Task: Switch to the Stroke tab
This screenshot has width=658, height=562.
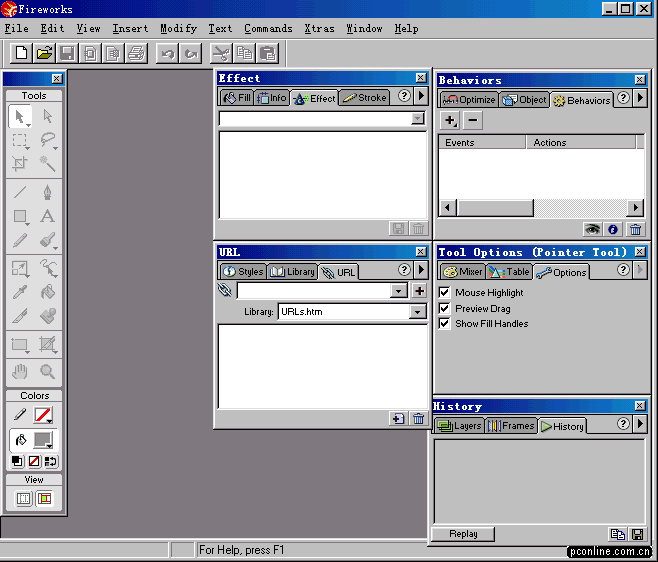Action: [365, 98]
